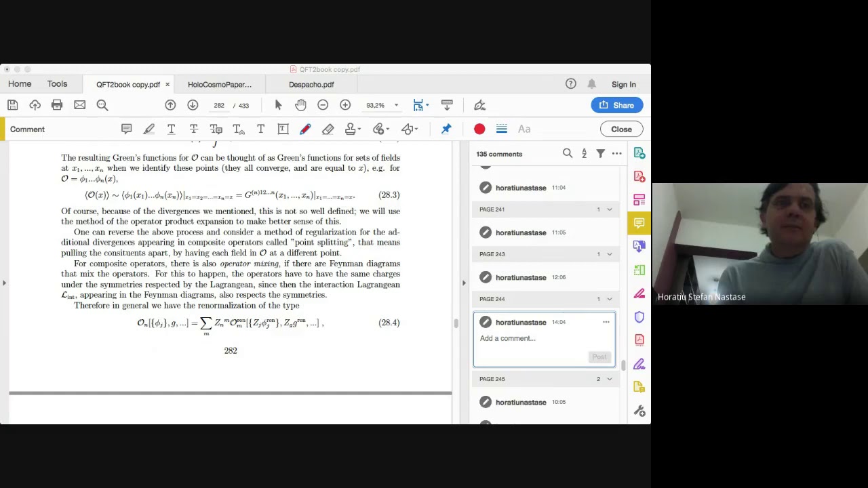The height and width of the screenshot is (488, 868).
Task: Collapse PAGE 241 comment group
Action: (x=610, y=209)
